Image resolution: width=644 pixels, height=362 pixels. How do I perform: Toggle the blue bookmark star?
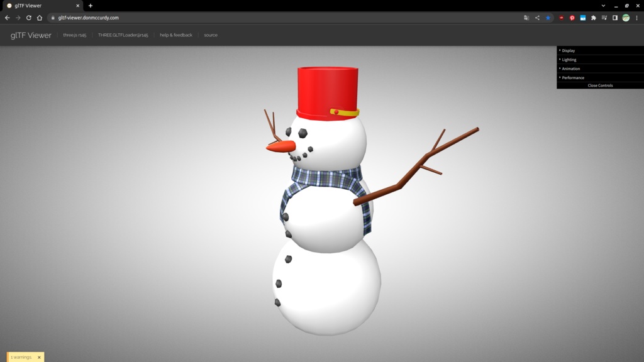coord(548,18)
